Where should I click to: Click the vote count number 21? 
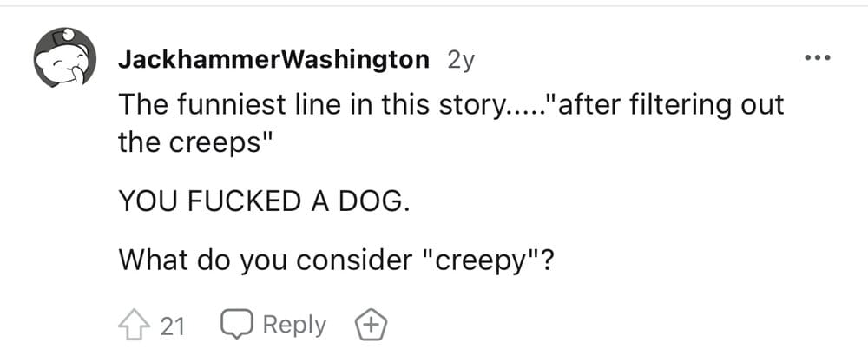pos(172,326)
